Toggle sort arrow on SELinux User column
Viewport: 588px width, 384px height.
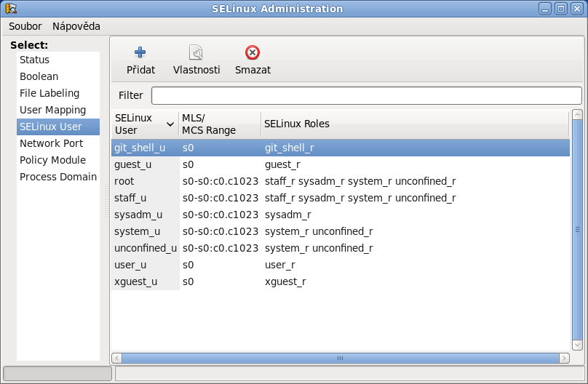(x=170, y=124)
